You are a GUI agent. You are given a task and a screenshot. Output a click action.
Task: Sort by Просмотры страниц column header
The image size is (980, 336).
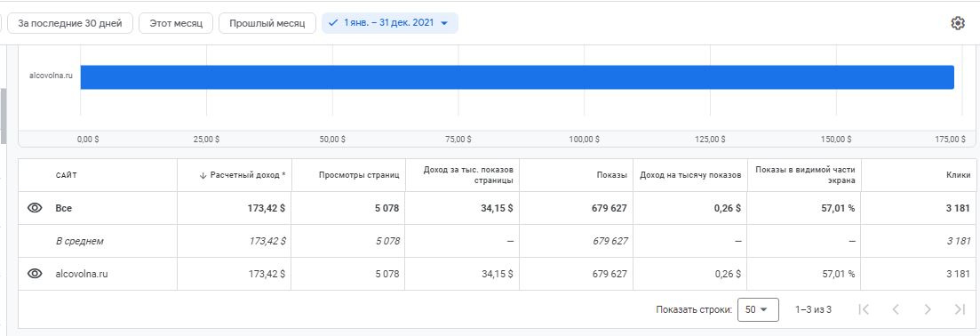pyautogui.click(x=359, y=176)
